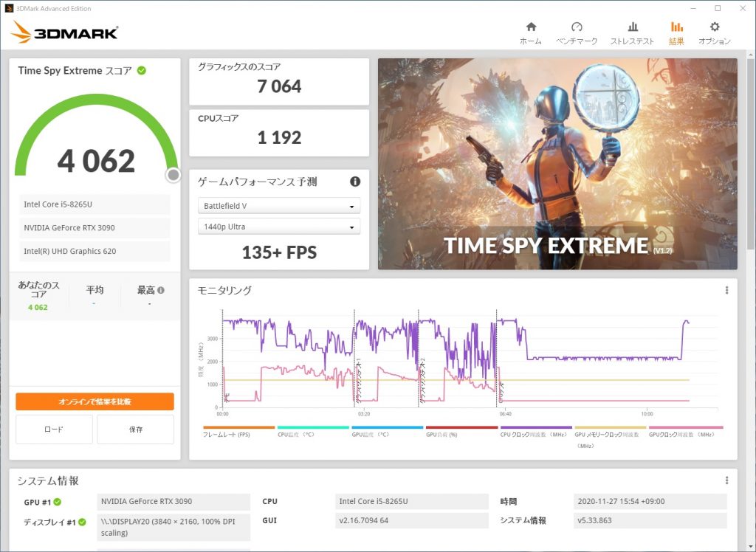Viewport: 756px width, 552px height.
Task: Open the オプション options tab
Action: [715, 33]
